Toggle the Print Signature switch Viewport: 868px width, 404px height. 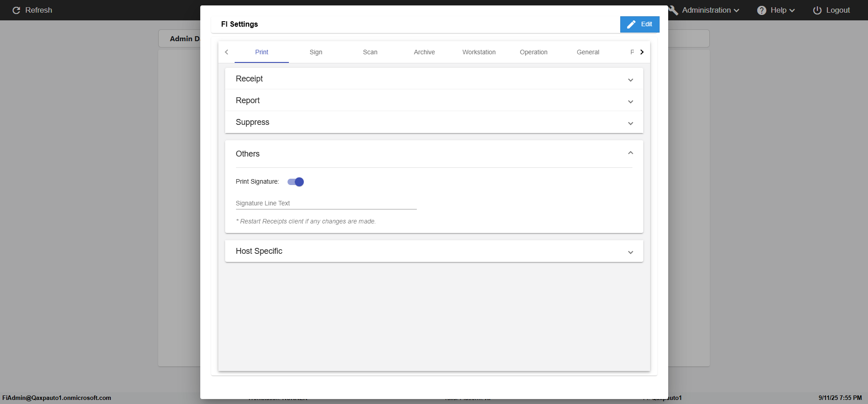click(x=296, y=182)
